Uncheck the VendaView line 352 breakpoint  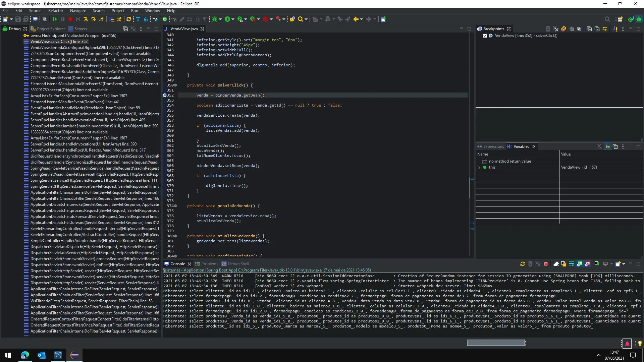tap(485, 36)
